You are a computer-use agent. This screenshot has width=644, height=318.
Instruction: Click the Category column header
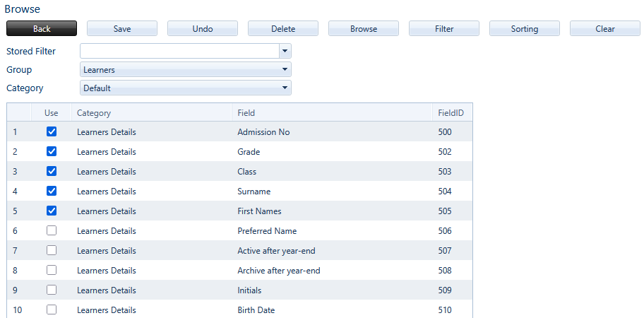[152, 112]
